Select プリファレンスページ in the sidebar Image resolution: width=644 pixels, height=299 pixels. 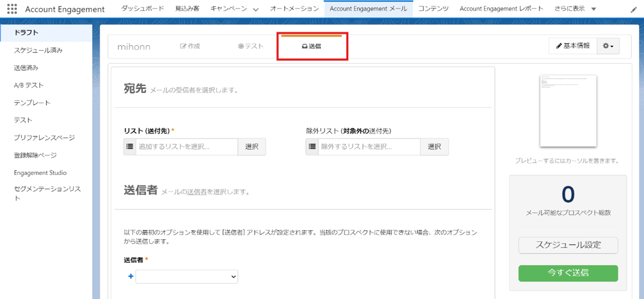[44, 138]
